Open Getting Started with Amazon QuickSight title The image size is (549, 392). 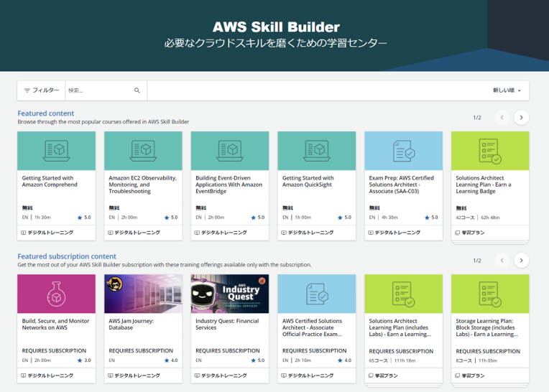(x=308, y=181)
